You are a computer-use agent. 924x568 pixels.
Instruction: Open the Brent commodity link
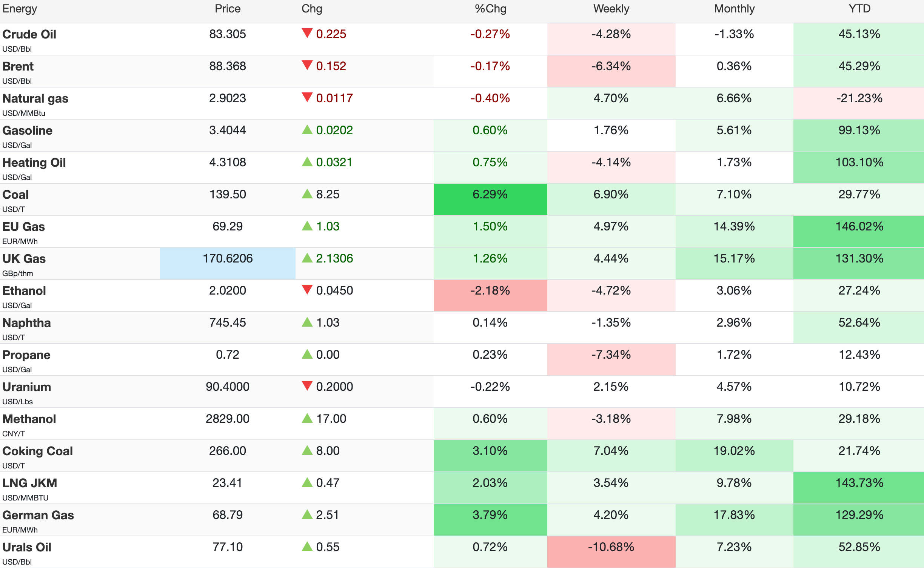(x=18, y=66)
